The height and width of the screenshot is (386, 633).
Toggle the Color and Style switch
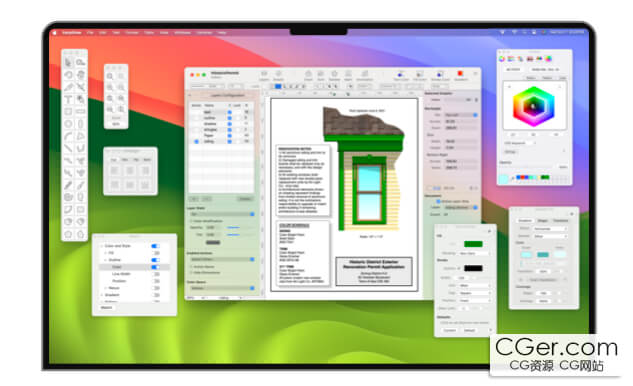155,246
